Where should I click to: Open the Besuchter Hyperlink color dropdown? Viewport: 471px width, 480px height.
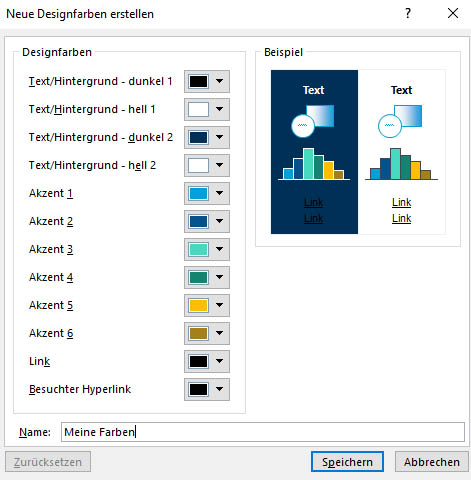[207, 389]
